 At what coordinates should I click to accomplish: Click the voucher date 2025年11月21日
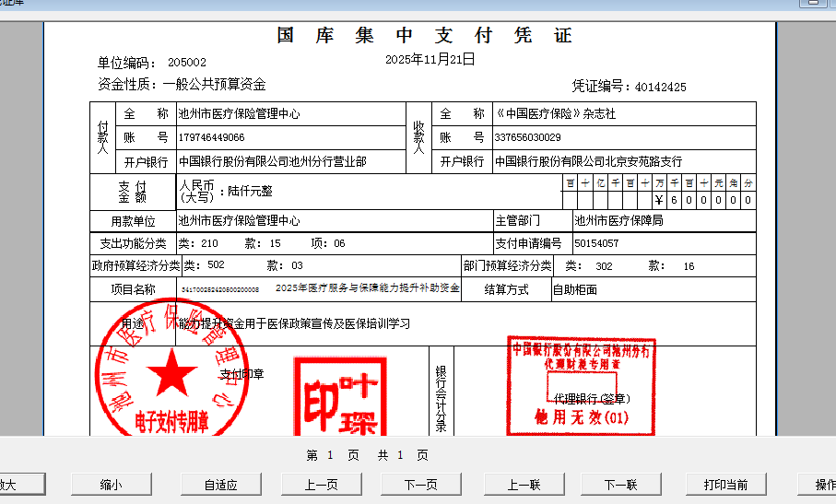pos(430,60)
